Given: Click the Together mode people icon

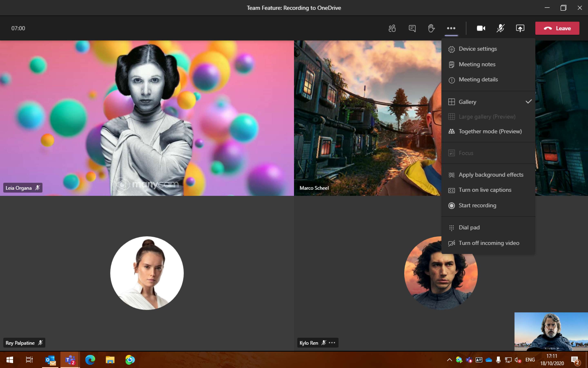Looking at the screenshot, I should [451, 131].
